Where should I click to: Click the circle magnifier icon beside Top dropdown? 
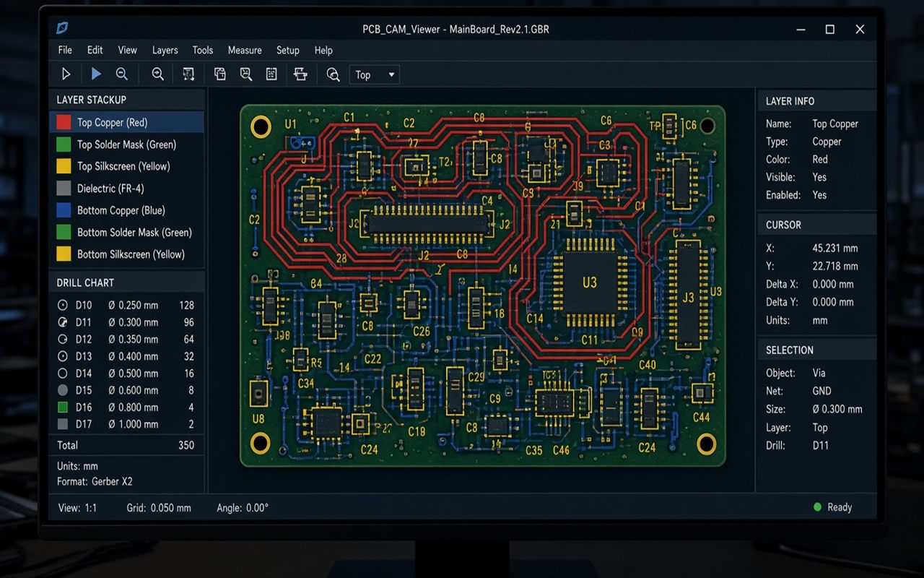[x=333, y=74]
